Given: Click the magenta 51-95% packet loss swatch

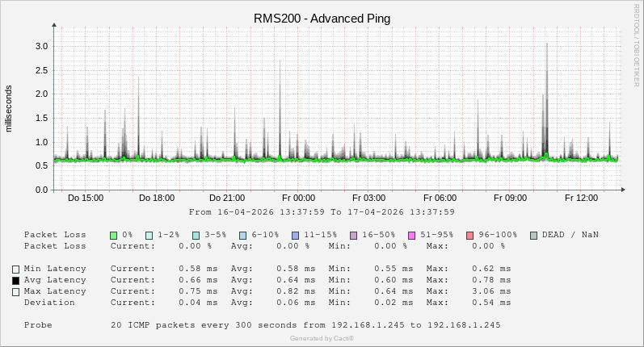Looking at the screenshot, I should (x=412, y=235).
